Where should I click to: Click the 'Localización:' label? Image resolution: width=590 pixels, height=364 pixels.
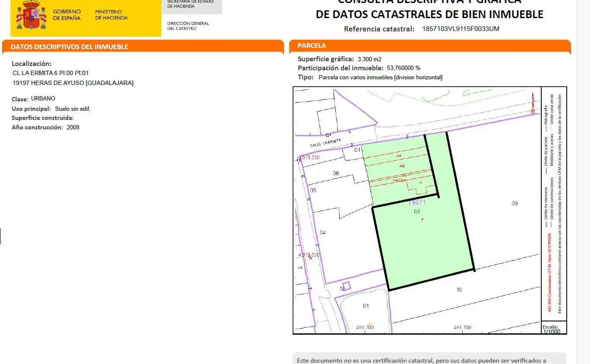pos(32,64)
